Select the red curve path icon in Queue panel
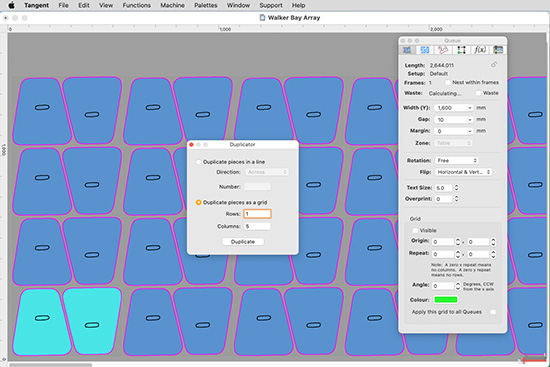The height and width of the screenshot is (367, 550). tap(443, 50)
